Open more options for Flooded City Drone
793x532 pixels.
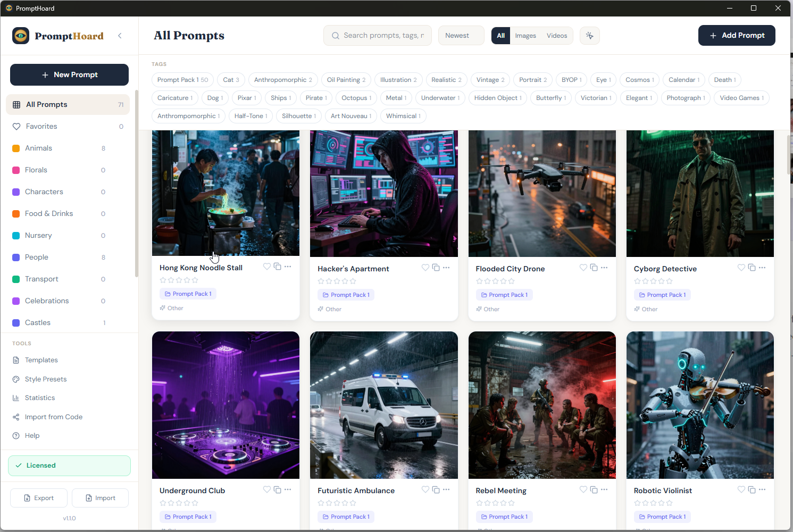604,268
